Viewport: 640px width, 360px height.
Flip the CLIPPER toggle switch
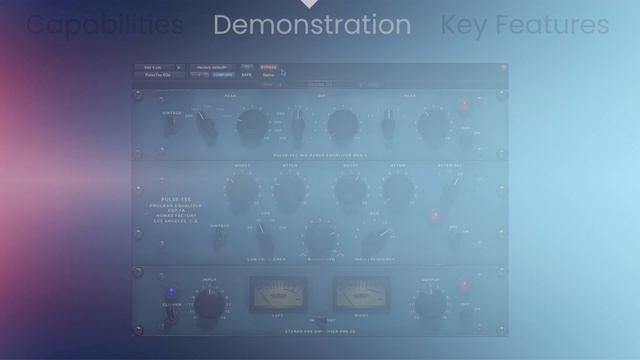[x=171, y=315]
